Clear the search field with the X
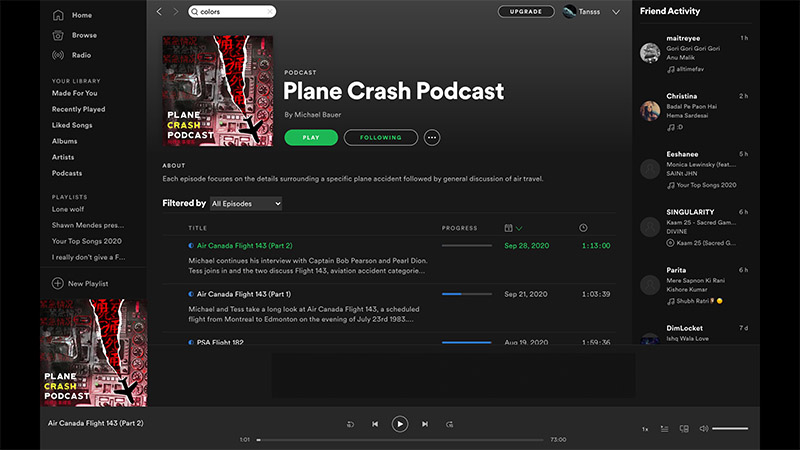The height and width of the screenshot is (450, 800). pyautogui.click(x=269, y=12)
